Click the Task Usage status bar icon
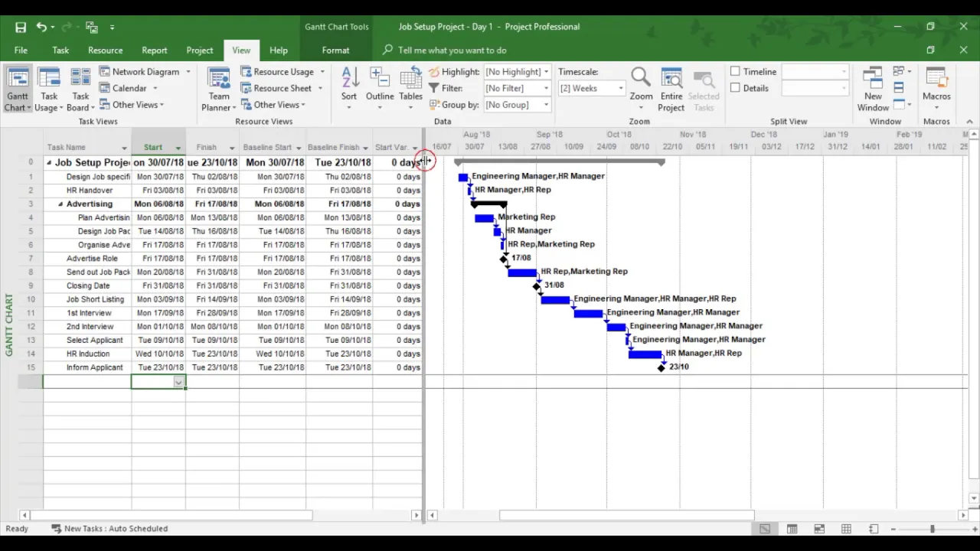This screenshot has height=551, width=980. [792, 529]
